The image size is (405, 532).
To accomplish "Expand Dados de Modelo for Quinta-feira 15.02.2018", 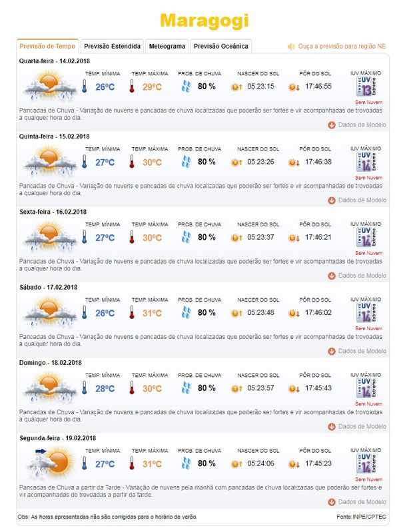I will click(357, 200).
